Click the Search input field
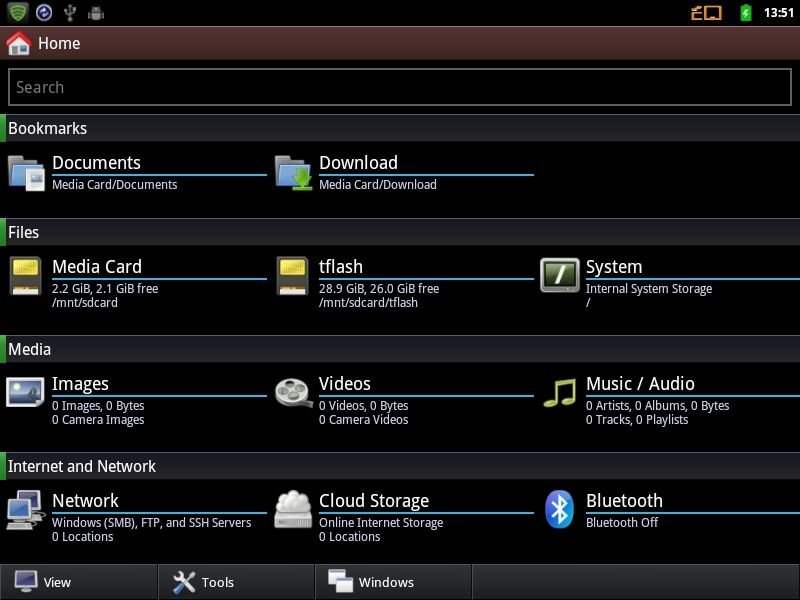The height and width of the screenshot is (600, 800). point(400,87)
